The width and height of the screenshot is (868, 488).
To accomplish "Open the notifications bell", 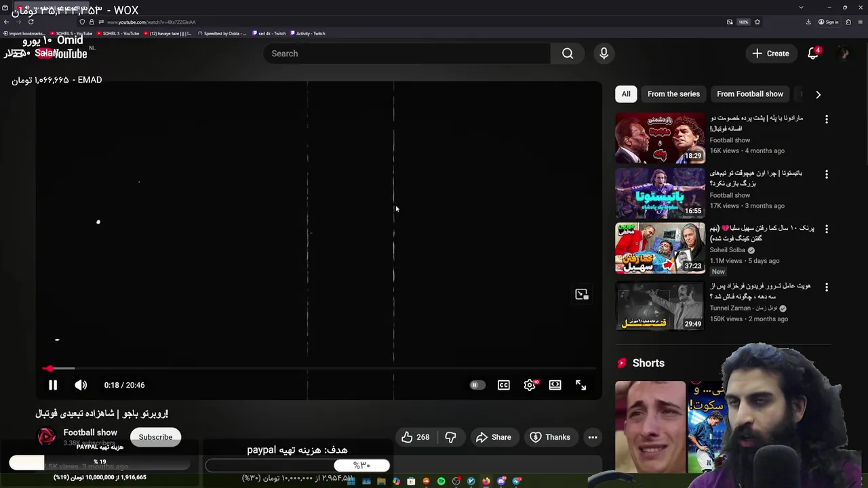I will click(x=813, y=54).
